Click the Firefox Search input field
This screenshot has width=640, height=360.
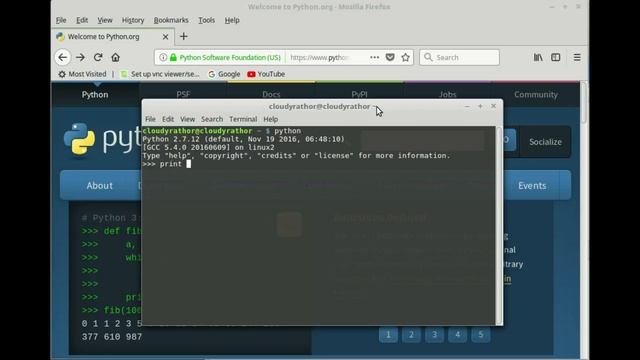[460, 58]
